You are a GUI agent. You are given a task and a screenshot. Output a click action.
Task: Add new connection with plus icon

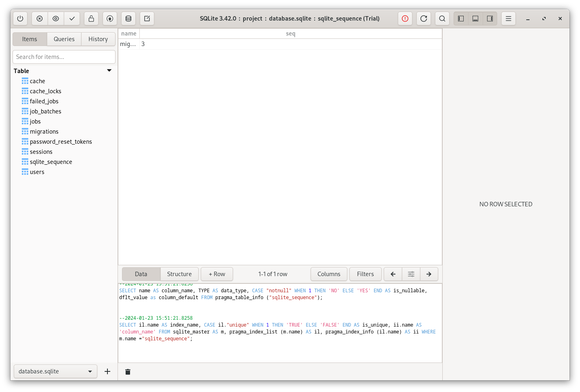coord(107,371)
